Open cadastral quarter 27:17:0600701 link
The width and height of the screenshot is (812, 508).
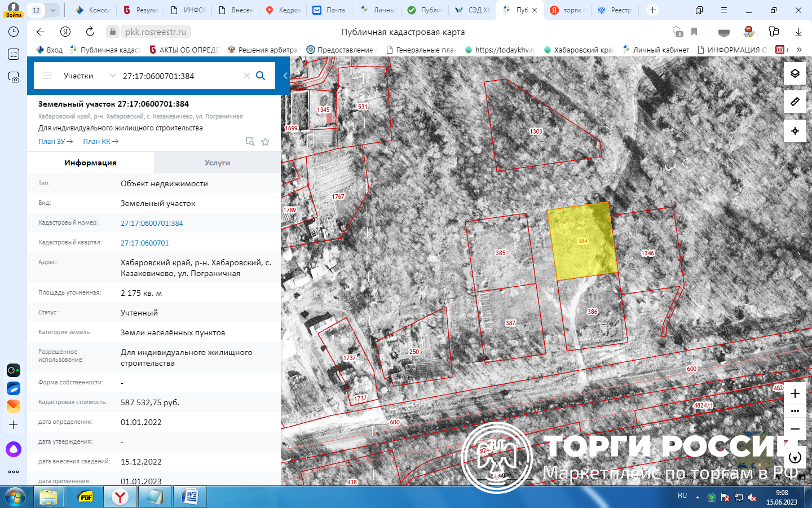(145, 243)
